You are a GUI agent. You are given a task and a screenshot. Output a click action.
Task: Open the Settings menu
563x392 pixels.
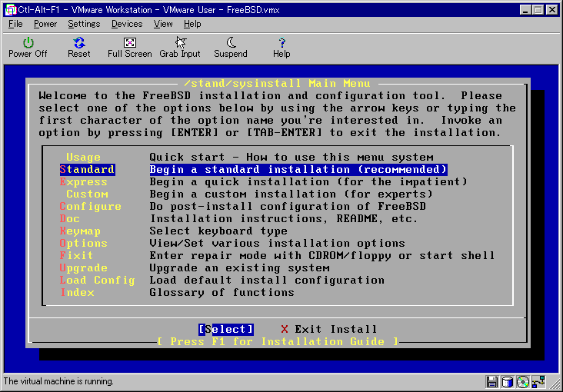84,24
